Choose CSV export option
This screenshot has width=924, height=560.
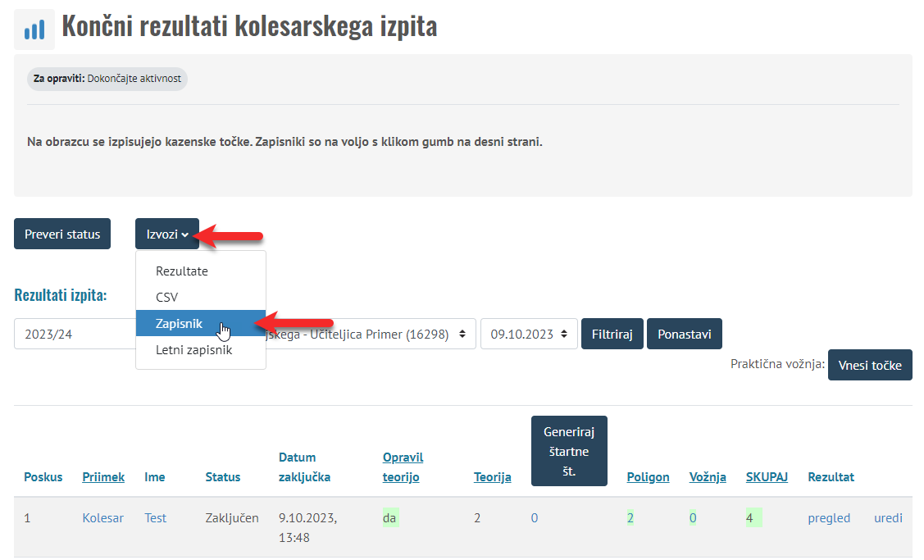167,297
